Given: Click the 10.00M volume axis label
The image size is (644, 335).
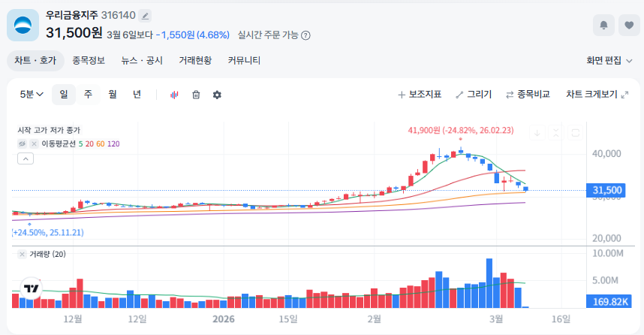Looking at the screenshot, I should [607, 253].
